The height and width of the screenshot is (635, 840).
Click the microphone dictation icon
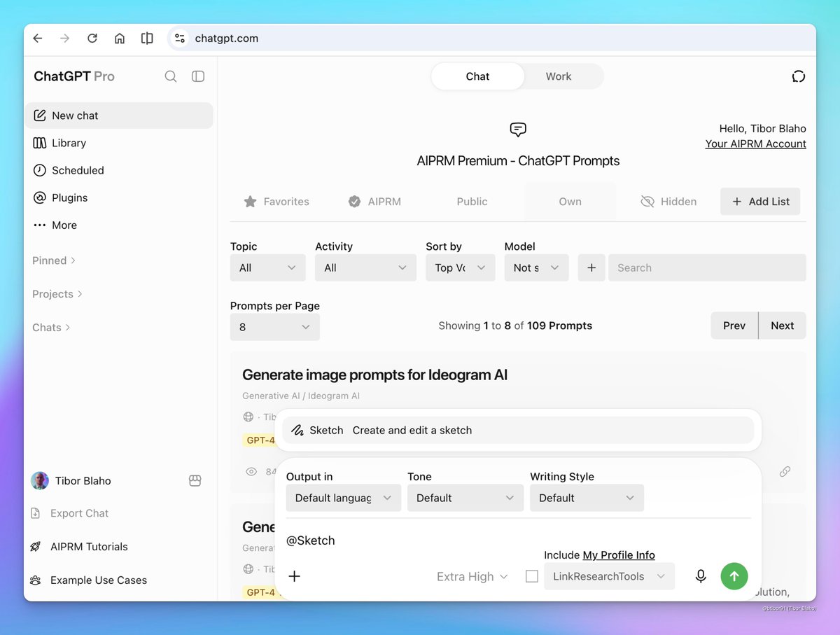pyautogui.click(x=701, y=576)
